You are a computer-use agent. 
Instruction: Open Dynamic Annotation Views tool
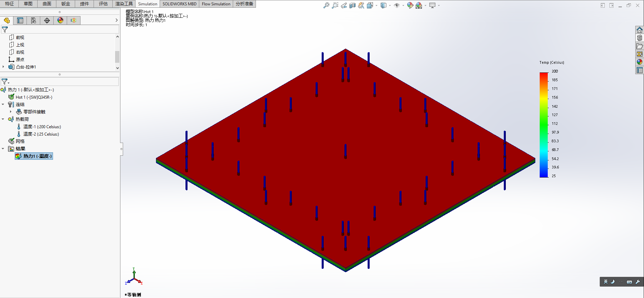click(361, 5)
